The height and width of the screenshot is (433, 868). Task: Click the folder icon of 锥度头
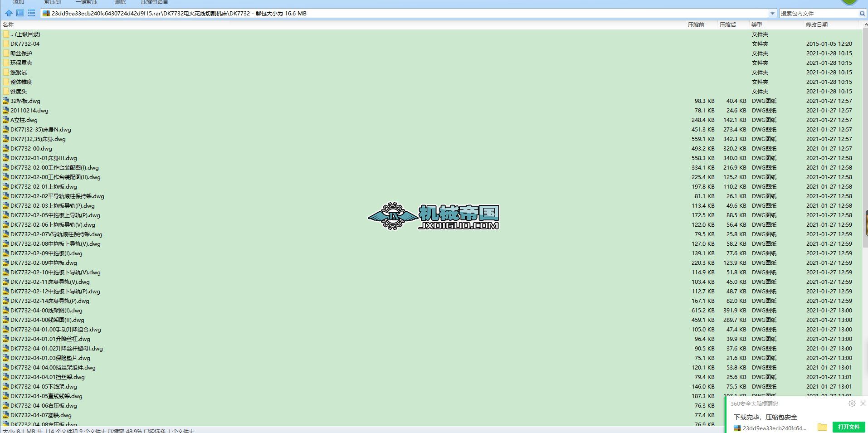6,92
